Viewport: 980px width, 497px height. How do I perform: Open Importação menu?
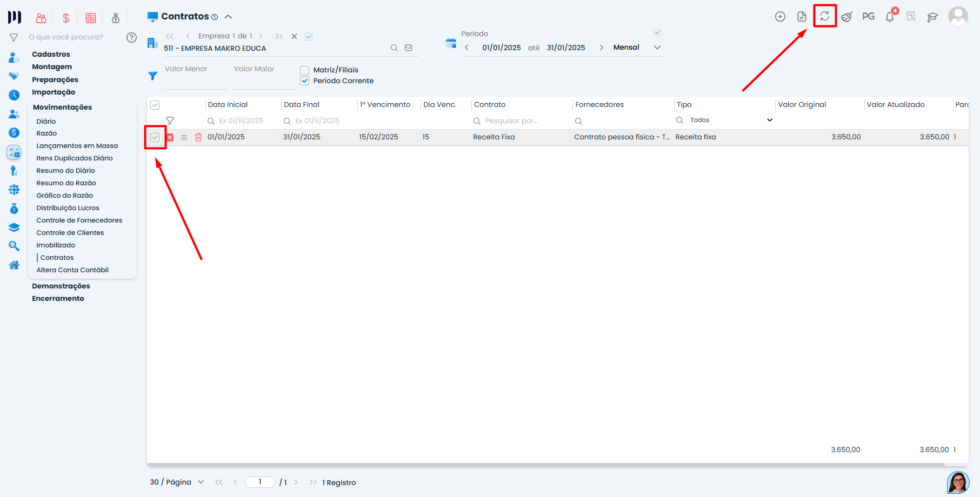54,92
